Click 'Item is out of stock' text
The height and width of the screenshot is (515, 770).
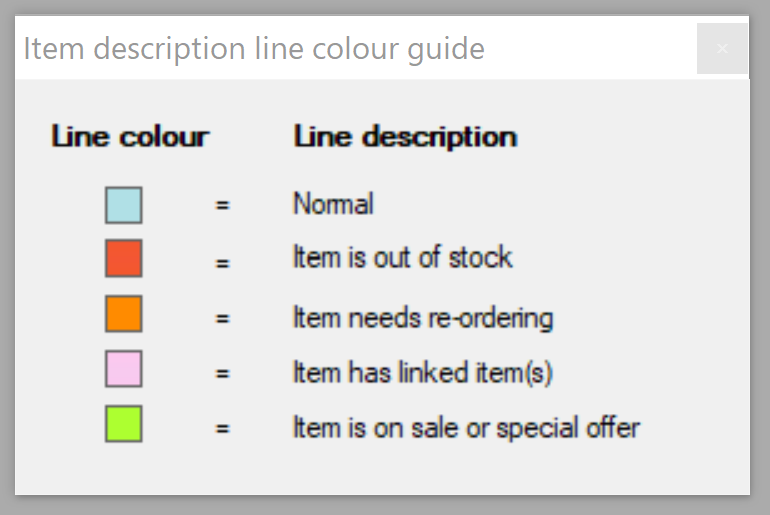tap(402, 258)
